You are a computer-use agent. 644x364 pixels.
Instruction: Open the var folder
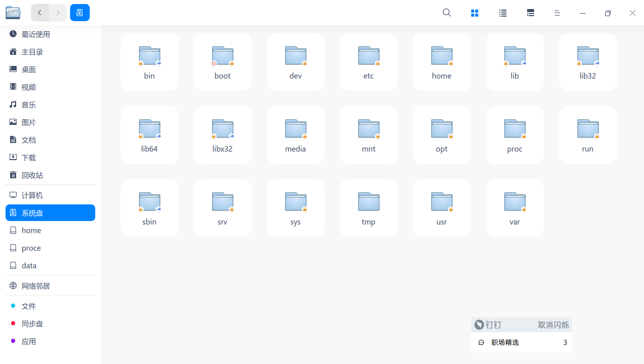tap(515, 208)
